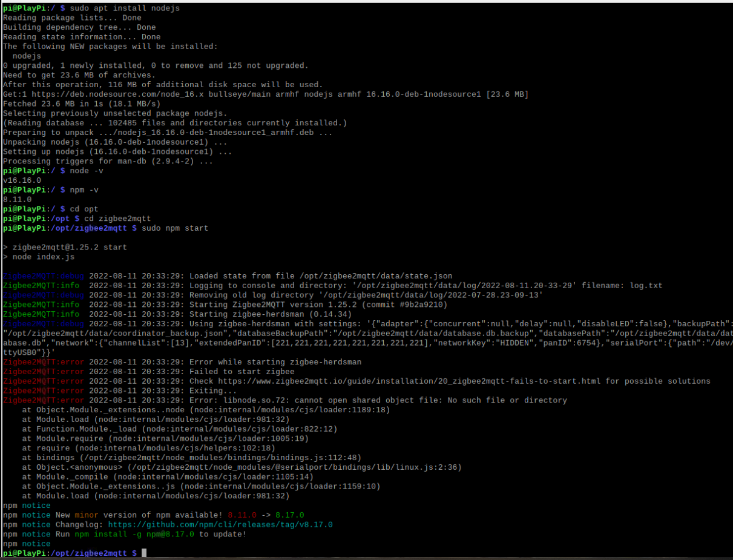Click 'Reading package lists... Done' line
733x560 pixels.
[72, 18]
